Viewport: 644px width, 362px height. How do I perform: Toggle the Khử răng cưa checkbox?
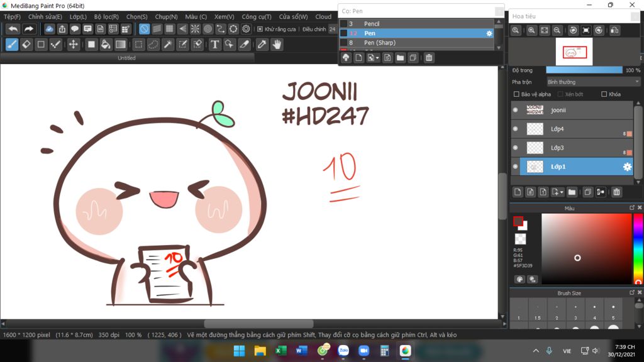(x=260, y=29)
